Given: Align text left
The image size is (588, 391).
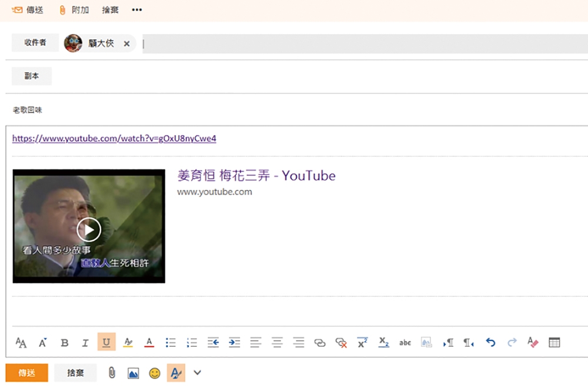Looking at the screenshot, I should [x=256, y=343].
